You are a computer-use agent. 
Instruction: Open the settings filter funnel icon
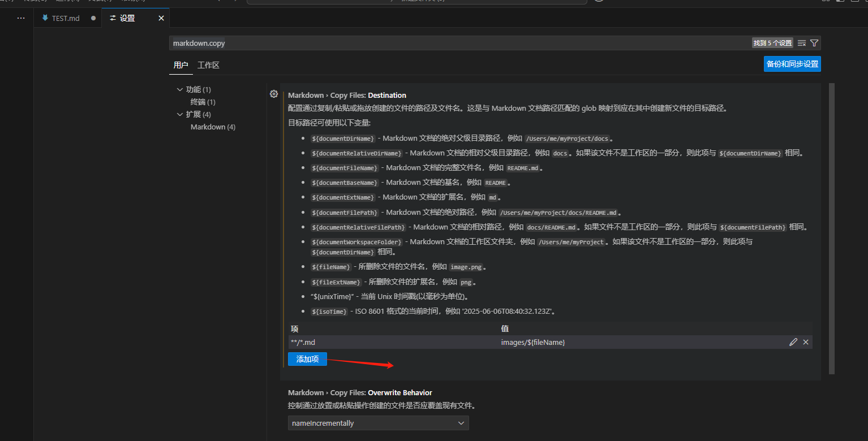(x=814, y=42)
